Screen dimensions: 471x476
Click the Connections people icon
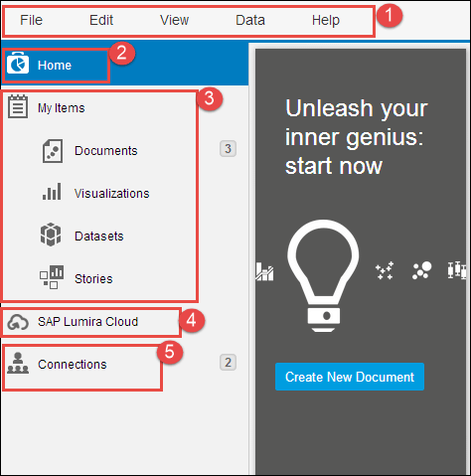click(x=18, y=363)
